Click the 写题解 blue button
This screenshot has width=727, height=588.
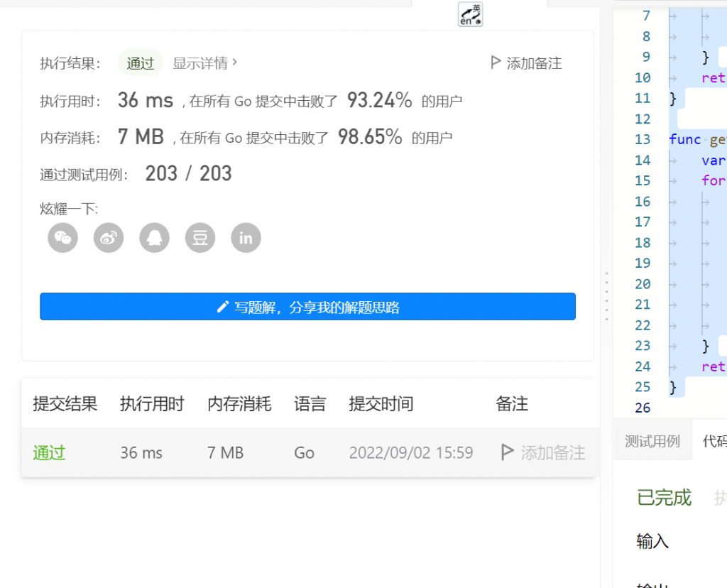point(307,306)
